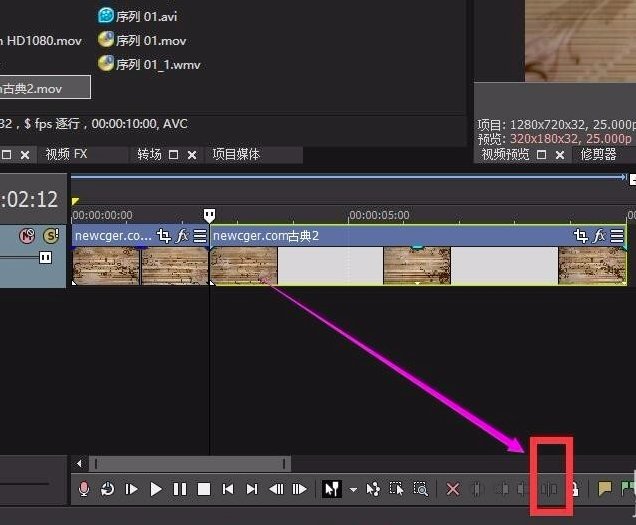Select the Normal edit tool
This screenshot has width=636, height=525.
coord(332,489)
